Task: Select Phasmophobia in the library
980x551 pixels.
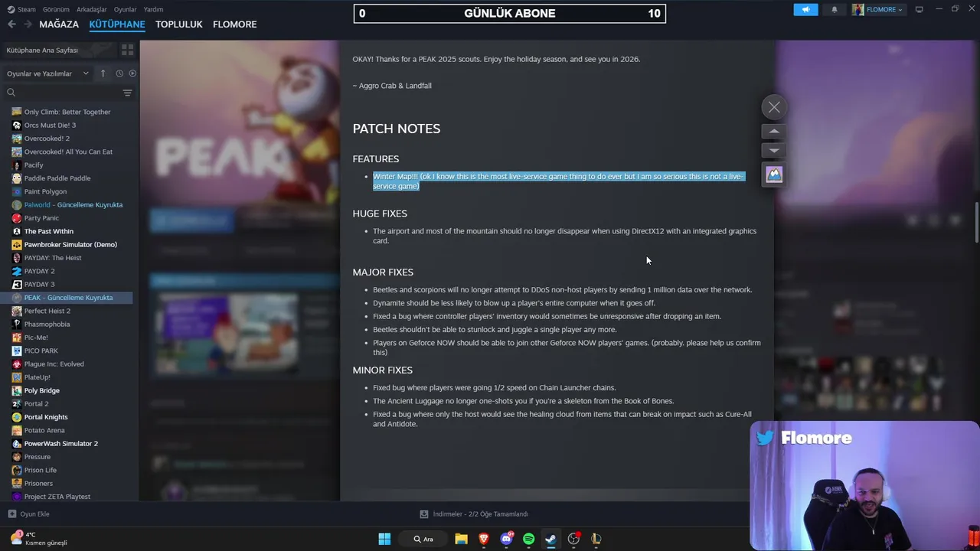Action: point(47,324)
